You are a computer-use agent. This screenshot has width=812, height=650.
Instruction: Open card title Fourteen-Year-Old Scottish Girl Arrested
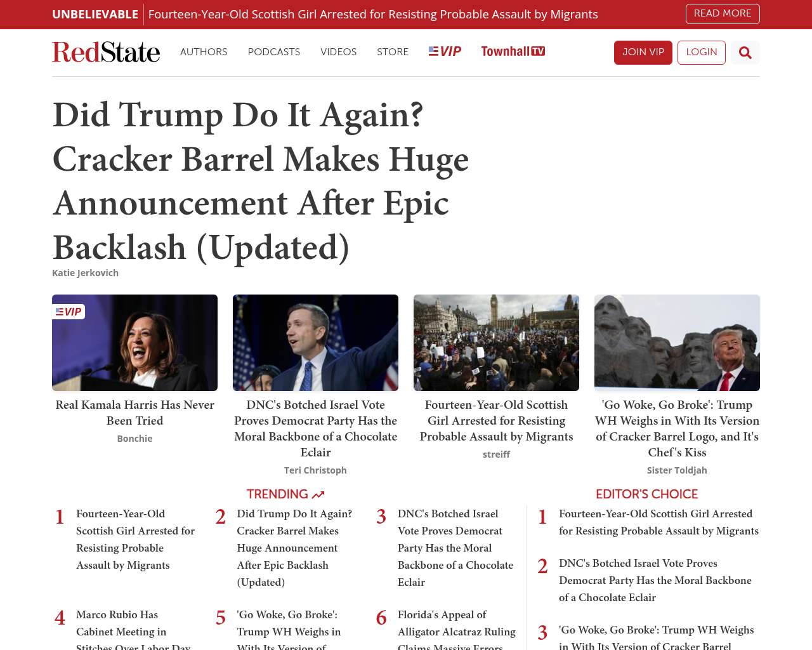(496, 420)
